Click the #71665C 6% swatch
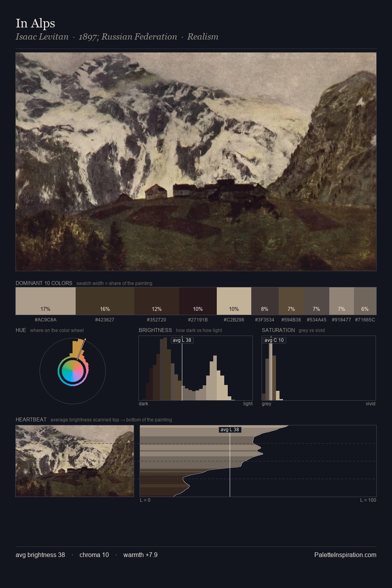The height and width of the screenshot is (588, 392). pos(365,301)
